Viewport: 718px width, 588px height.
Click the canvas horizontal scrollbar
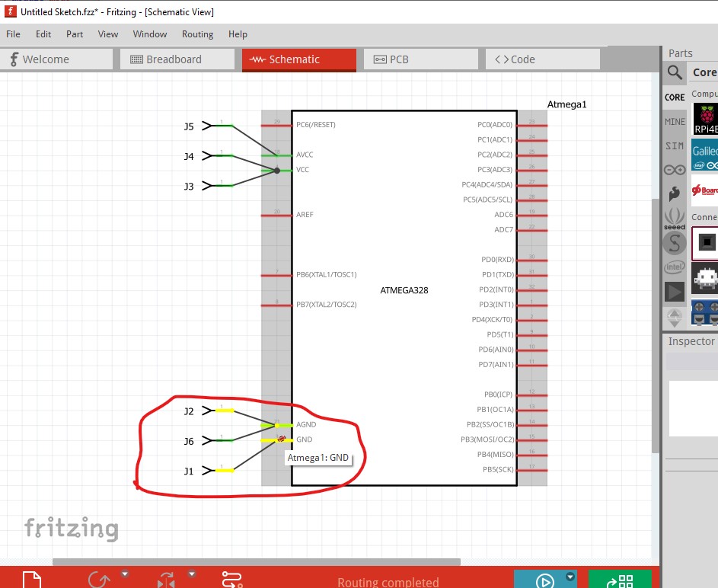(255, 562)
